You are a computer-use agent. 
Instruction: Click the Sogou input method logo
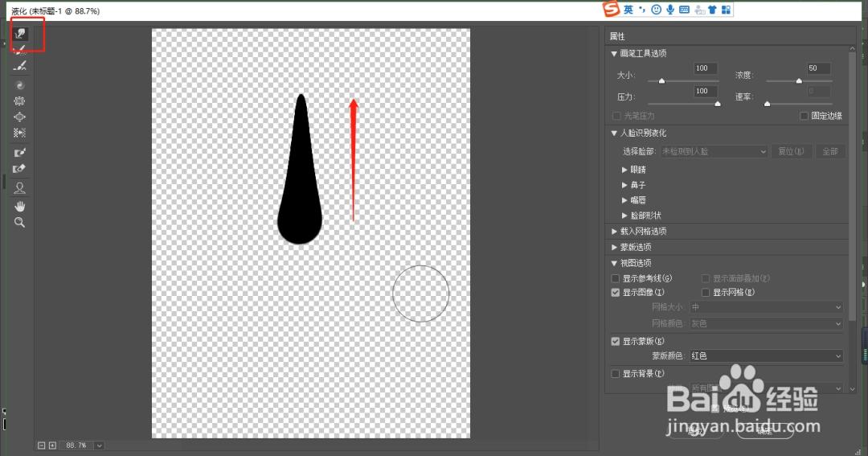pyautogui.click(x=611, y=9)
